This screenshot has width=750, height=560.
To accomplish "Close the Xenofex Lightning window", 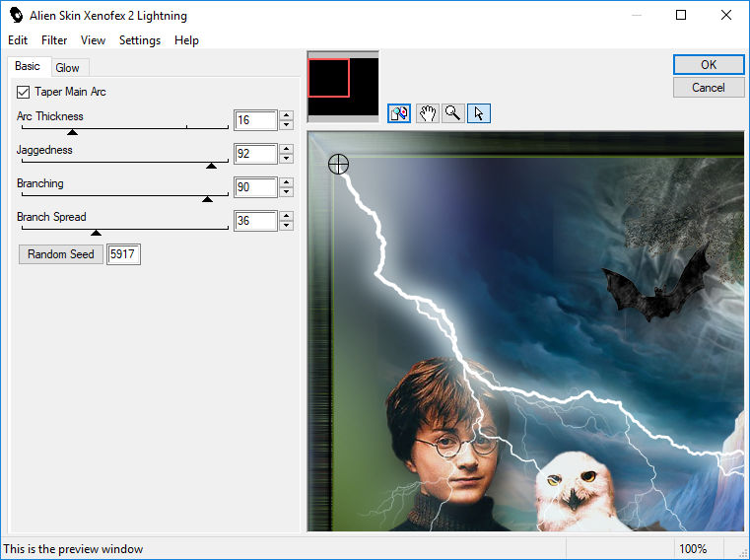I will pyautogui.click(x=726, y=15).
